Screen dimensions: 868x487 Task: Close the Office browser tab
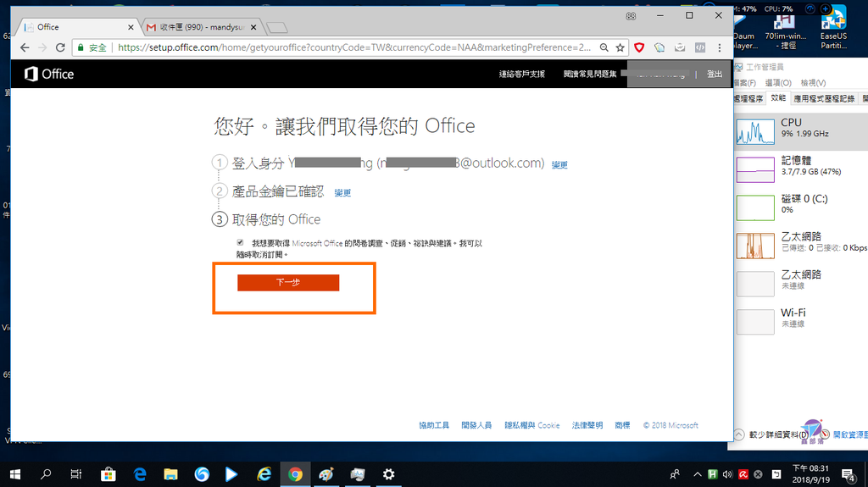(x=131, y=26)
